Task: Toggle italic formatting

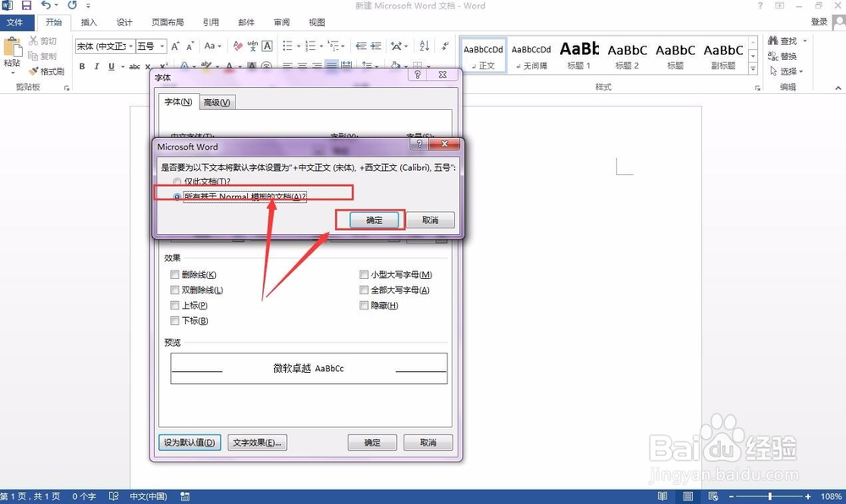Action: [x=96, y=66]
